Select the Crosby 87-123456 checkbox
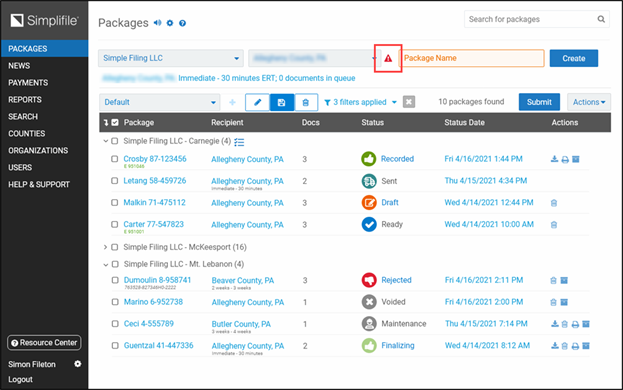This screenshot has width=623, height=390. [115, 159]
